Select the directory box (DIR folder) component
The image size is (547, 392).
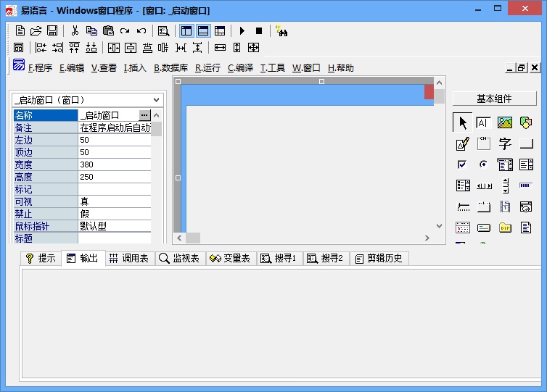(505, 228)
